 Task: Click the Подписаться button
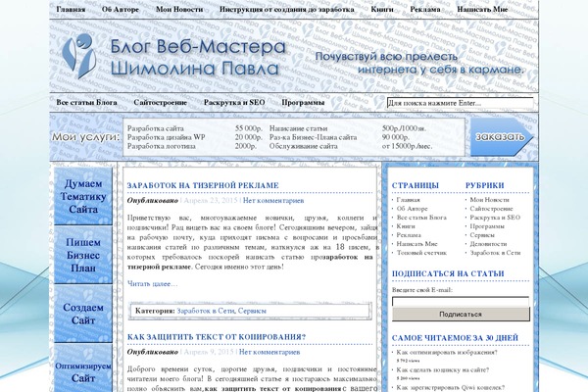tap(461, 314)
